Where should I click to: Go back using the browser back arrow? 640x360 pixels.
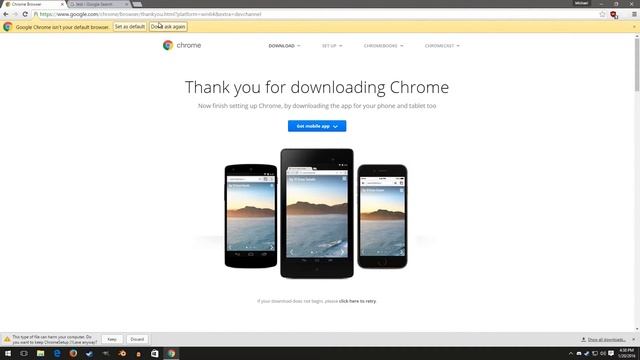coord(6,14)
